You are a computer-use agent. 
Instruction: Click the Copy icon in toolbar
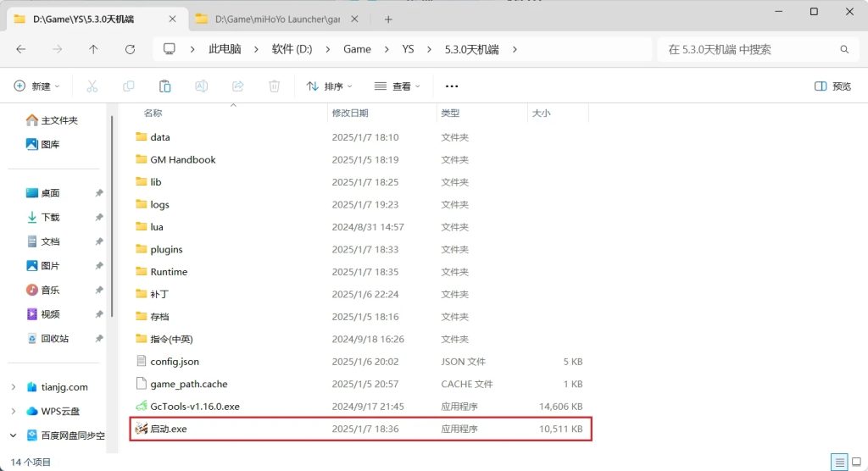pos(129,86)
